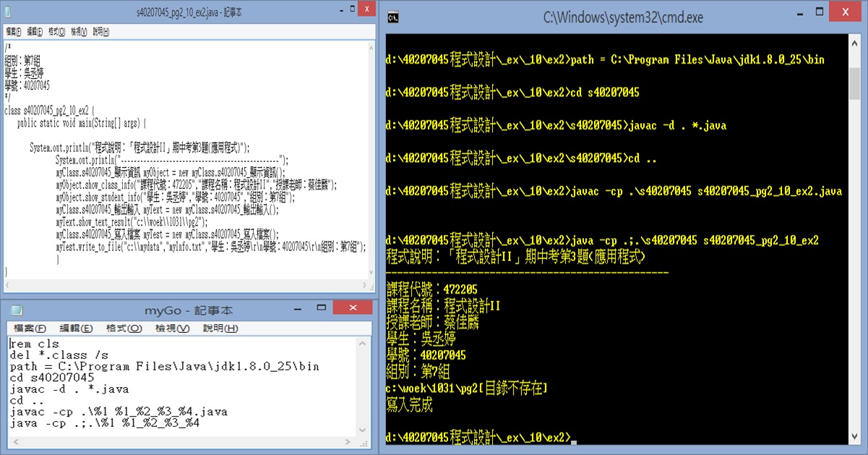Click 'myTest.write_to_file' code line
The height and width of the screenshot is (455, 868).
coord(211,247)
